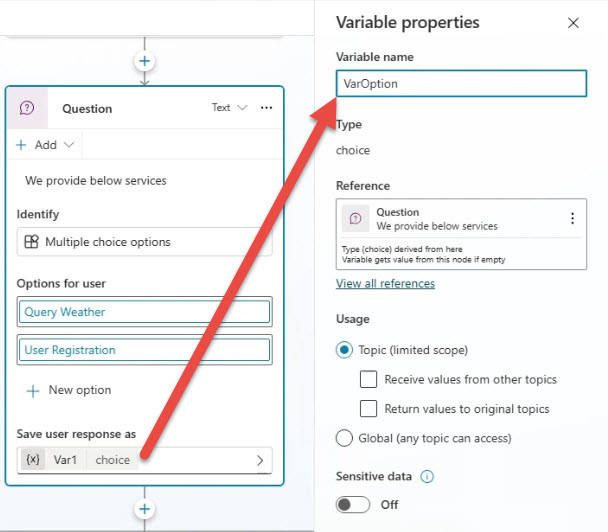This screenshot has width=608, height=532.
Task: Check Receive values from other topics
Action: pyautogui.click(x=368, y=379)
